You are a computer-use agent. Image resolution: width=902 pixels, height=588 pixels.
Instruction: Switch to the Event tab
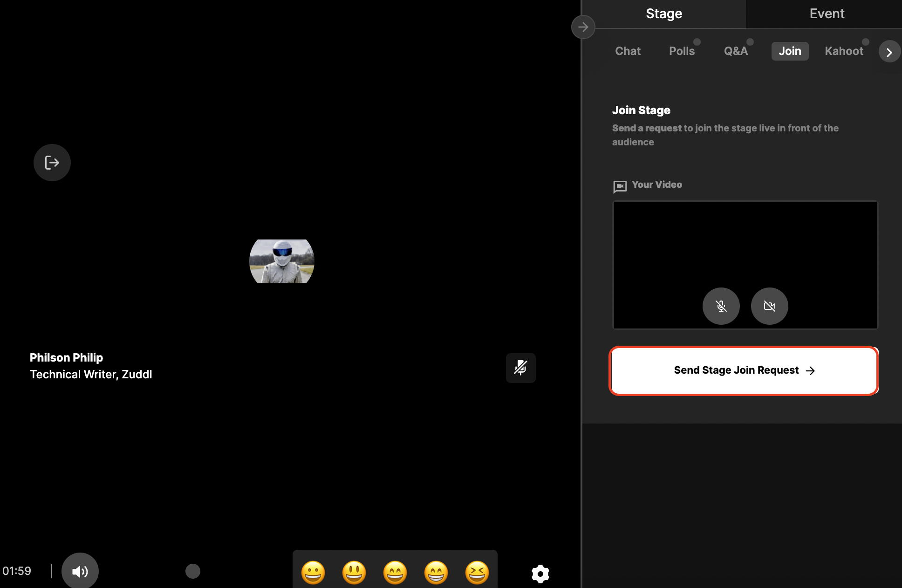(x=827, y=14)
